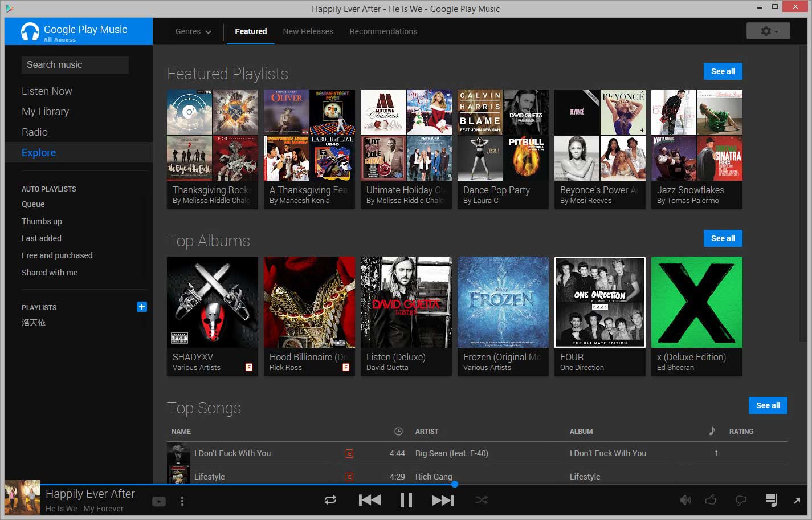
Task: Sort songs by ARTIST column
Action: (x=427, y=432)
